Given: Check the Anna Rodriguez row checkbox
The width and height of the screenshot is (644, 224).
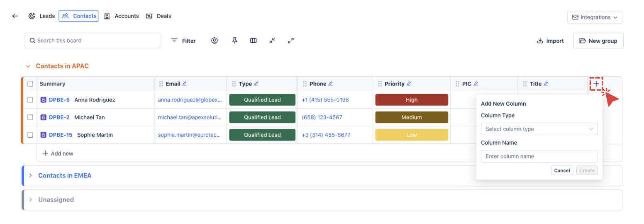Looking at the screenshot, I should pos(30,100).
